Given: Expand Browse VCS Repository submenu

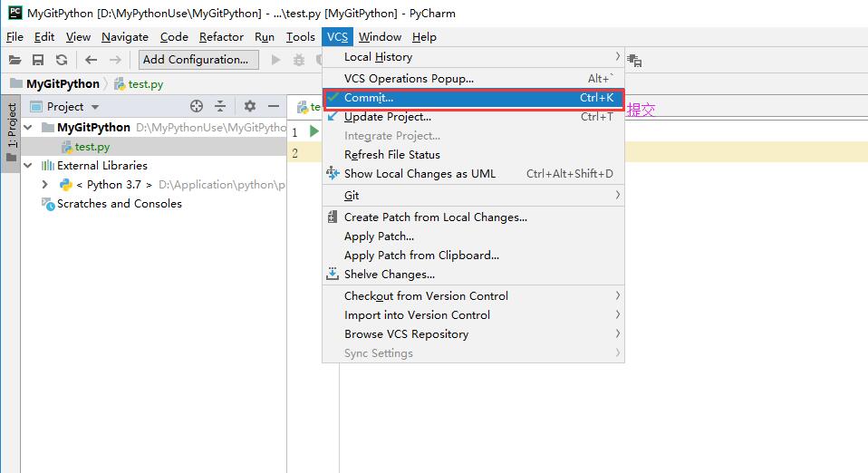Looking at the screenshot, I should point(473,333).
